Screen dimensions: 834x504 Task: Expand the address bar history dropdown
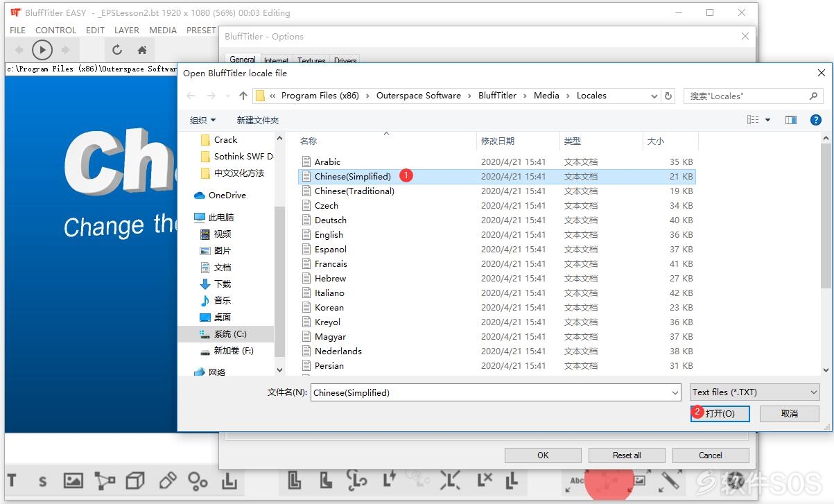[x=654, y=96]
